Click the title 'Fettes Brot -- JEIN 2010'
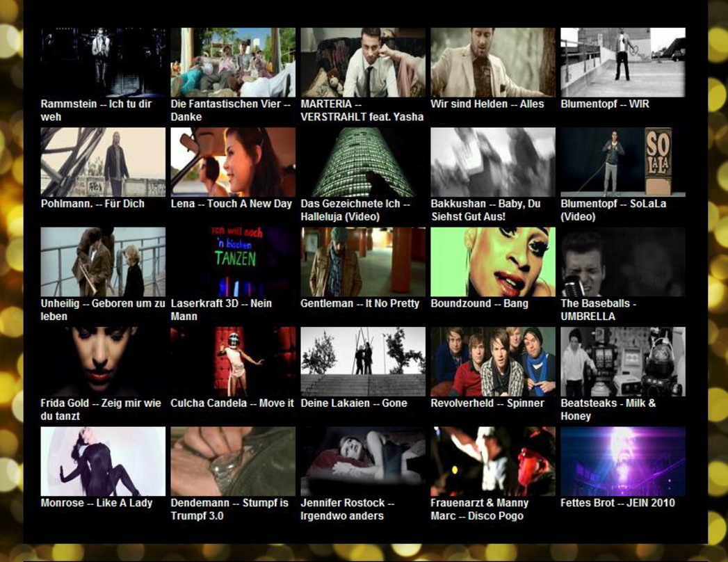Viewport: 728px width, 562px height. pos(617,504)
